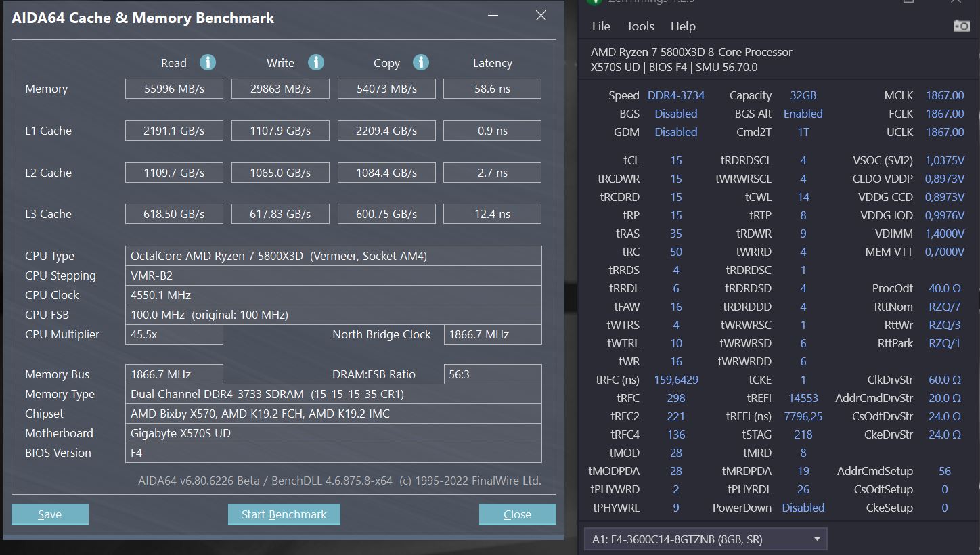Screen dimensions: 980x555
Task: Click the Memory Type field Dual Channel DDR4-3733
Action: coord(334,394)
